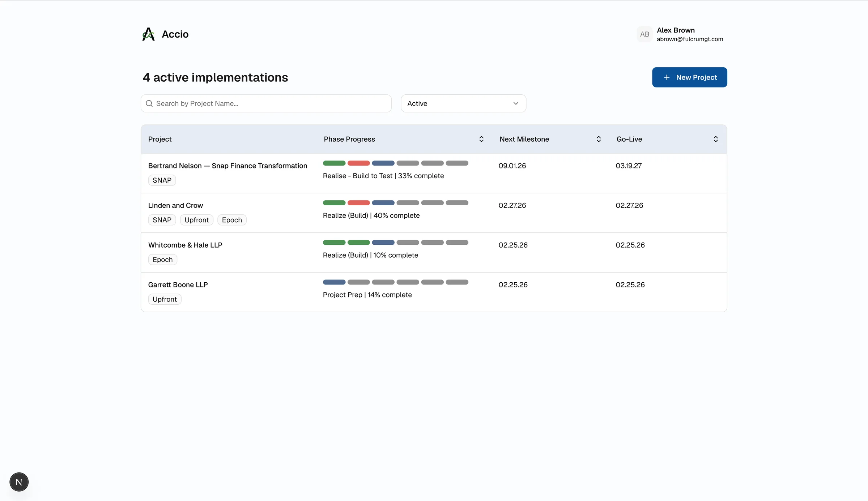
Task: Focus the Search by Project Name field
Action: [x=266, y=104]
